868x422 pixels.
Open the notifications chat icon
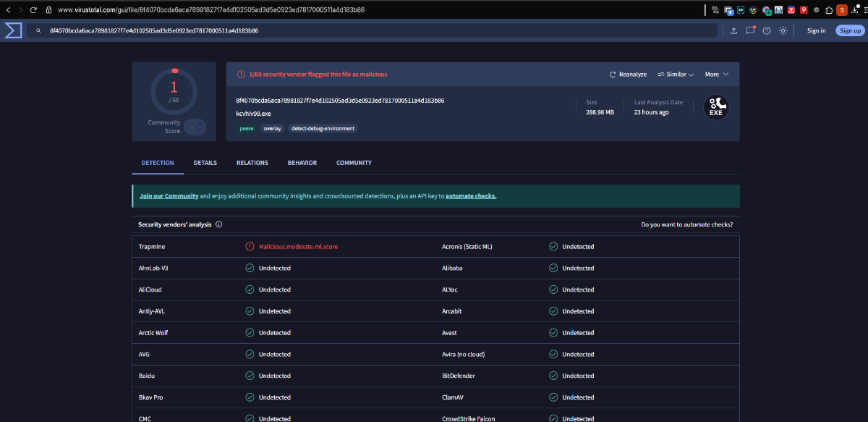[x=750, y=30]
